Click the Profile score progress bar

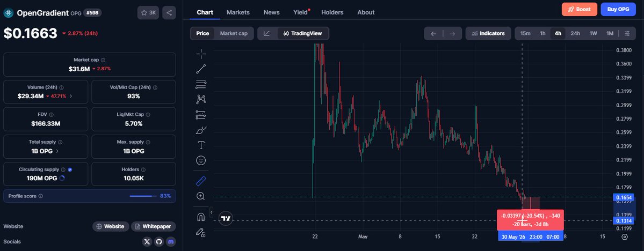143,196
